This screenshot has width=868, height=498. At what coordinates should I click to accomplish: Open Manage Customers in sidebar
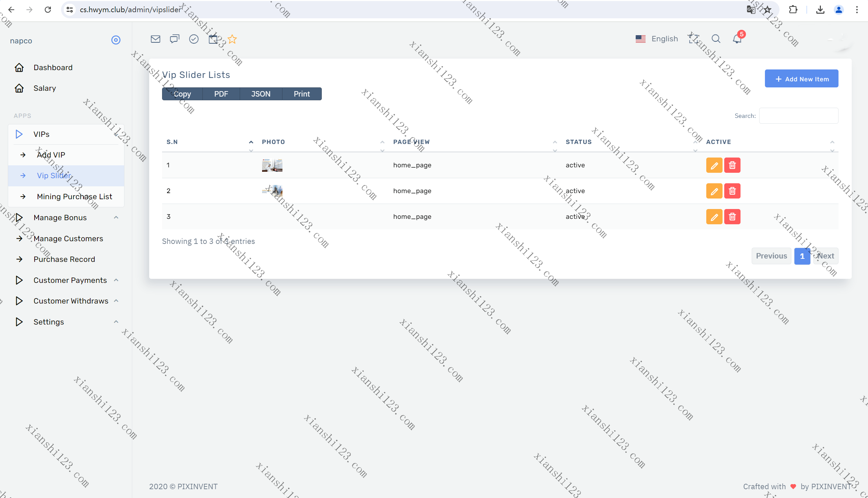tap(66, 238)
